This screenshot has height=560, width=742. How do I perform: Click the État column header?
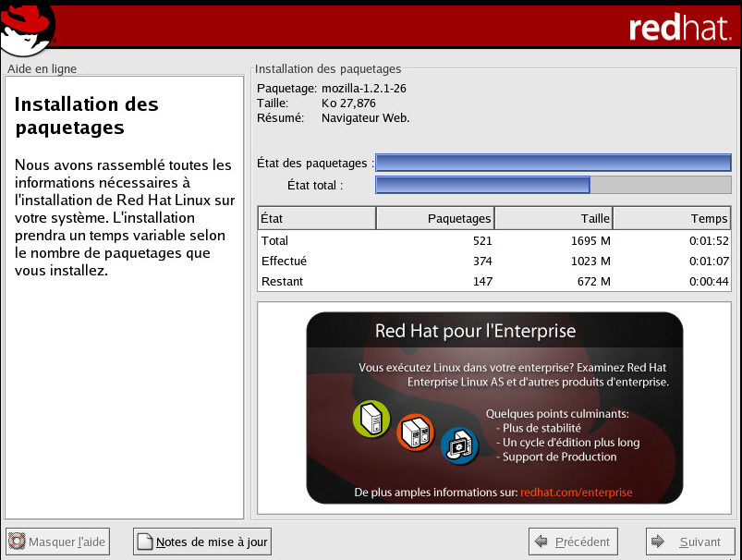317,218
